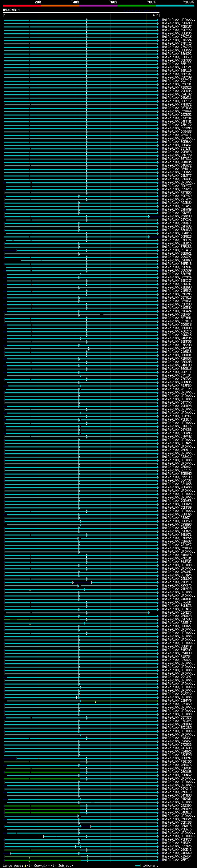This screenshot has height=868, width=197.
Task: Open UniRef100_Q00XP7 hit
Action: (177, 257)
